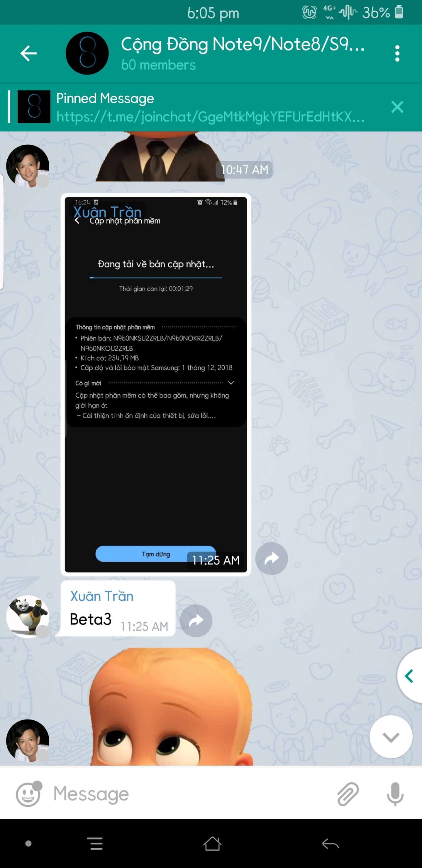Tap the Message text field
The height and width of the screenshot is (868, 422).
tap(189, 794)
